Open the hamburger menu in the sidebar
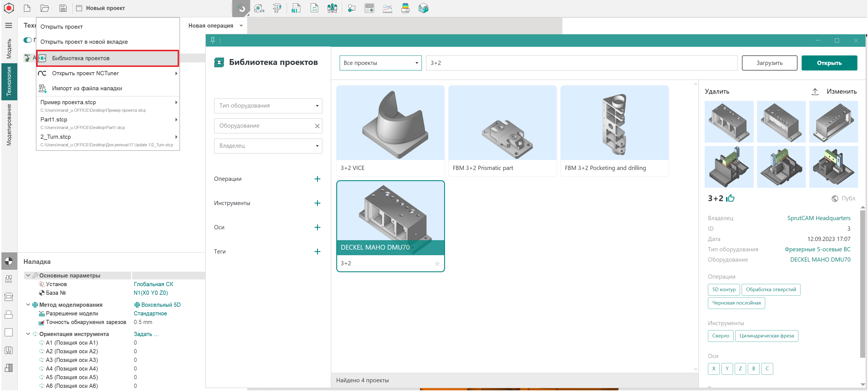This screenshot has width=868, height=392. coord(9,25)
